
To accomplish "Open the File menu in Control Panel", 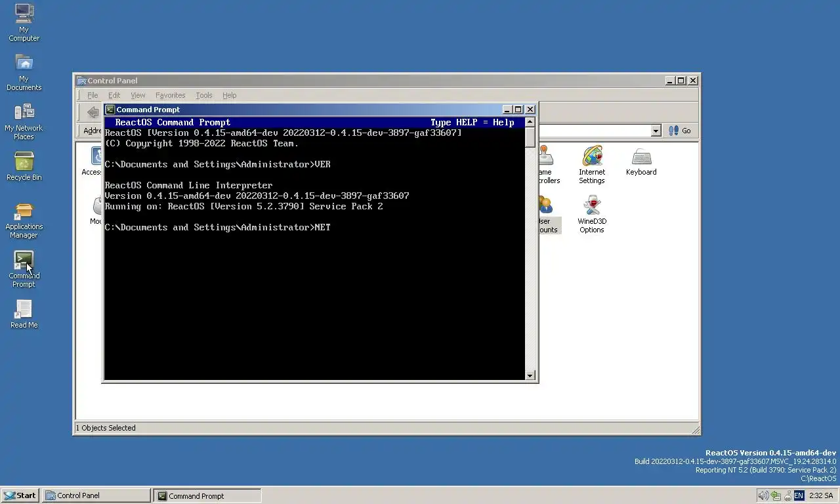I will (x=93, y=95).
